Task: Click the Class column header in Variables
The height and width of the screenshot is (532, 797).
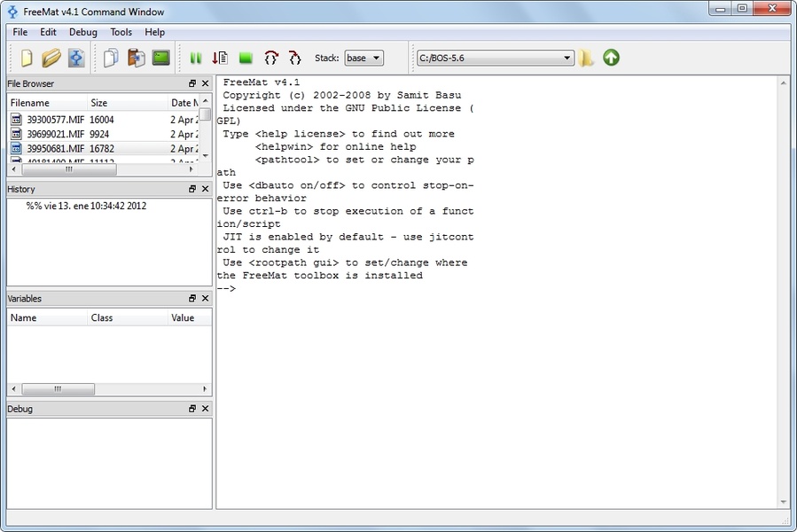Action: [128, 318]
